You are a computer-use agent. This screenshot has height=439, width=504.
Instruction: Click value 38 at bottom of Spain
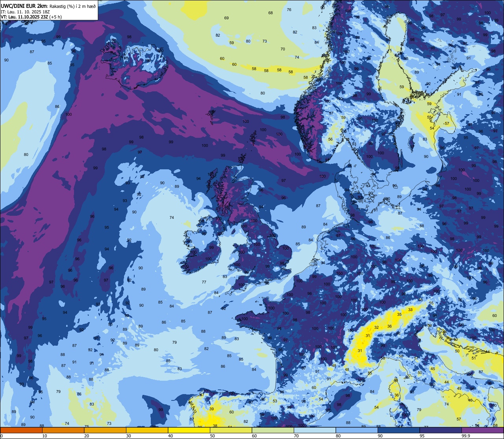coord(215,426)
